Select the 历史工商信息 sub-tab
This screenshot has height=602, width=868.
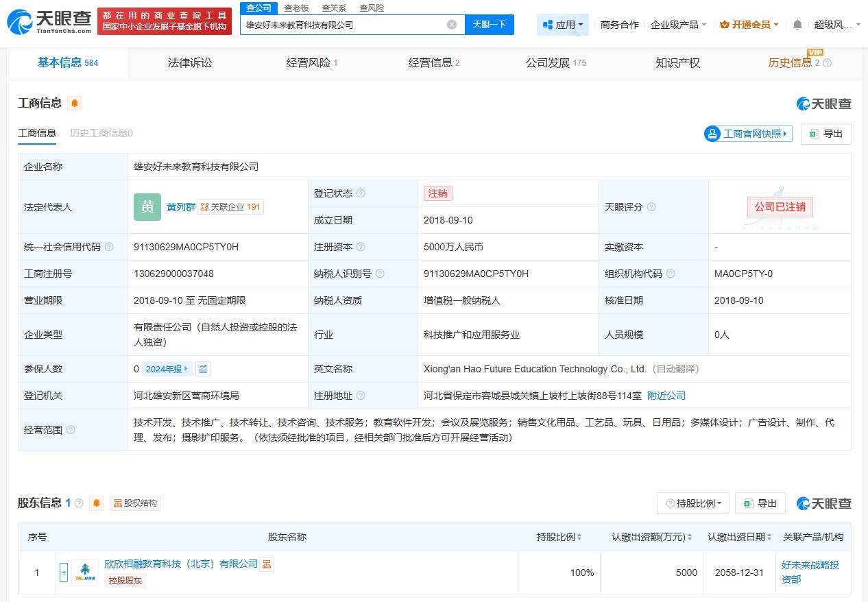tap(101, 133)
